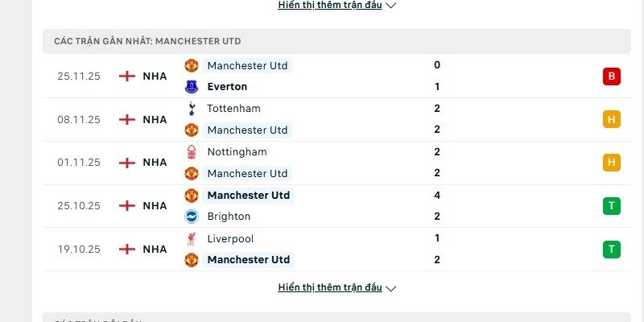Click the red B result badge
This screenshot has width=644, height=322.
click(612, 76)
